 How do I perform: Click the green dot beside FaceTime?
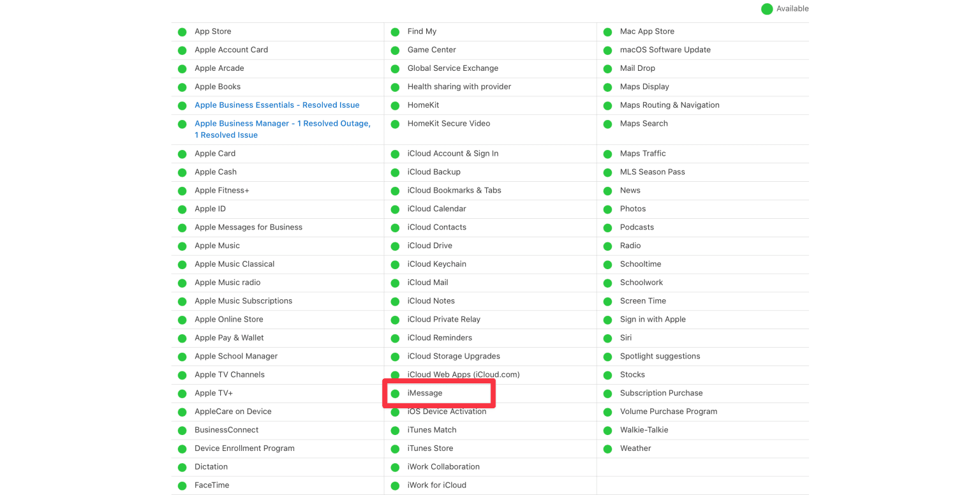tap(182, 485)
